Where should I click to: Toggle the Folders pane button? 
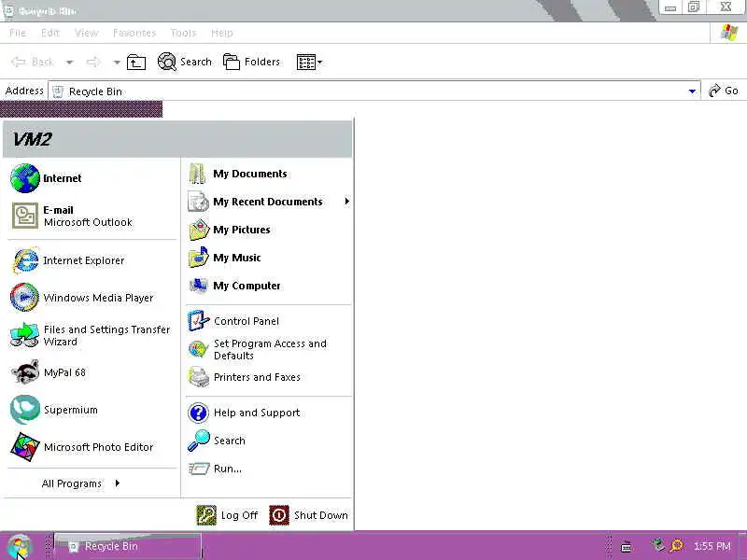(x=251, y=62)
